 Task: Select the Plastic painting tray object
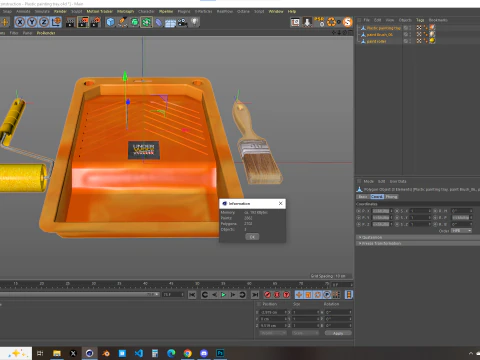pos(384,28)
